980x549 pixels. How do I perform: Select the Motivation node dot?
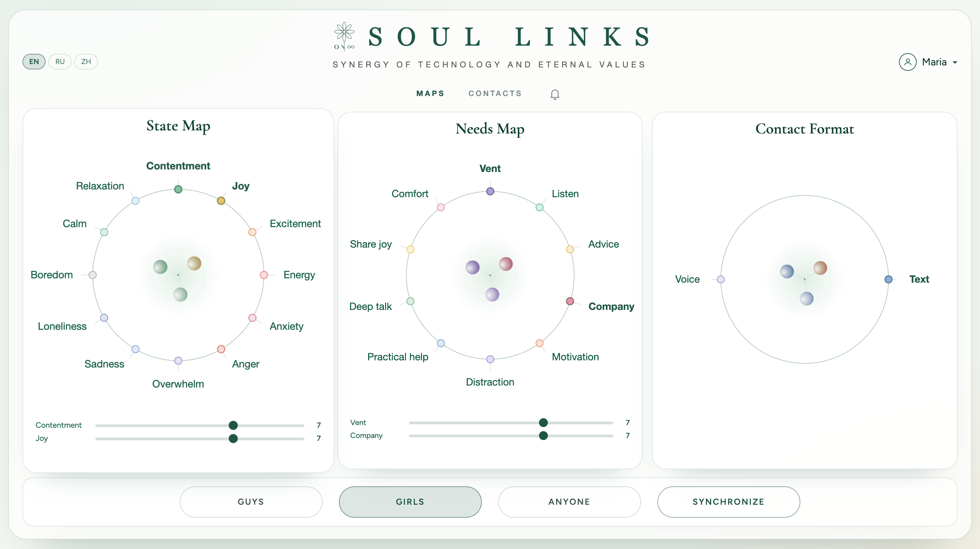click(x=539, y=343)
